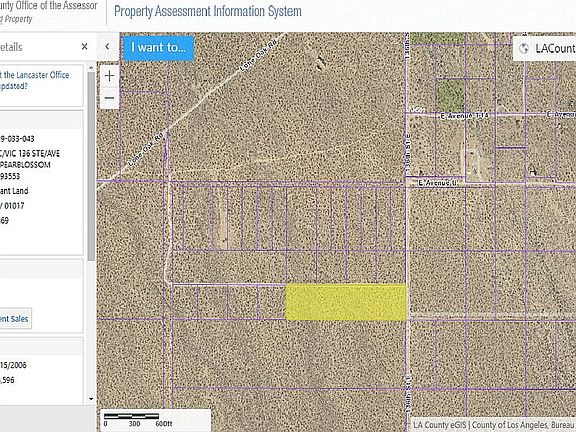Select the zip code 93553 text

pos(10,176)
